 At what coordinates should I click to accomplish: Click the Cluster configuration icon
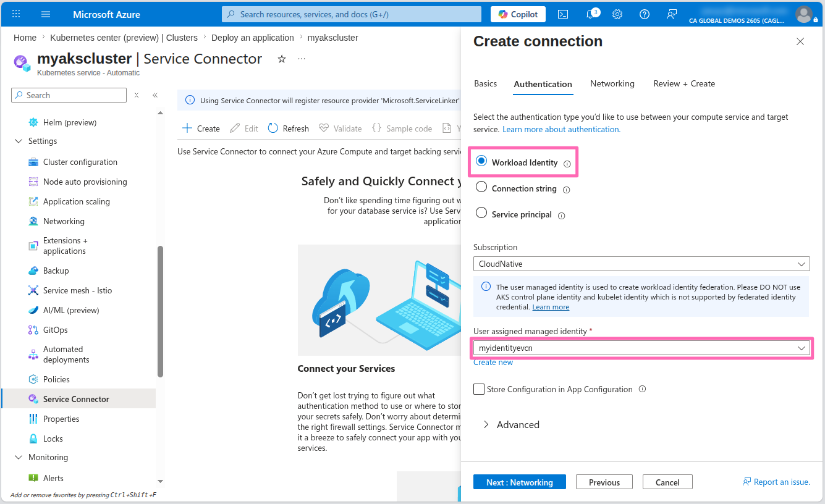[33, 162]
